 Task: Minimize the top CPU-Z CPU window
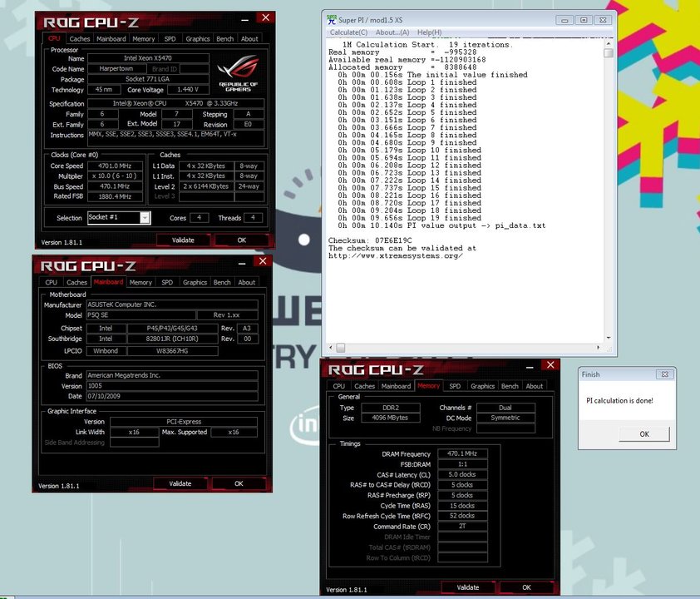244,19
